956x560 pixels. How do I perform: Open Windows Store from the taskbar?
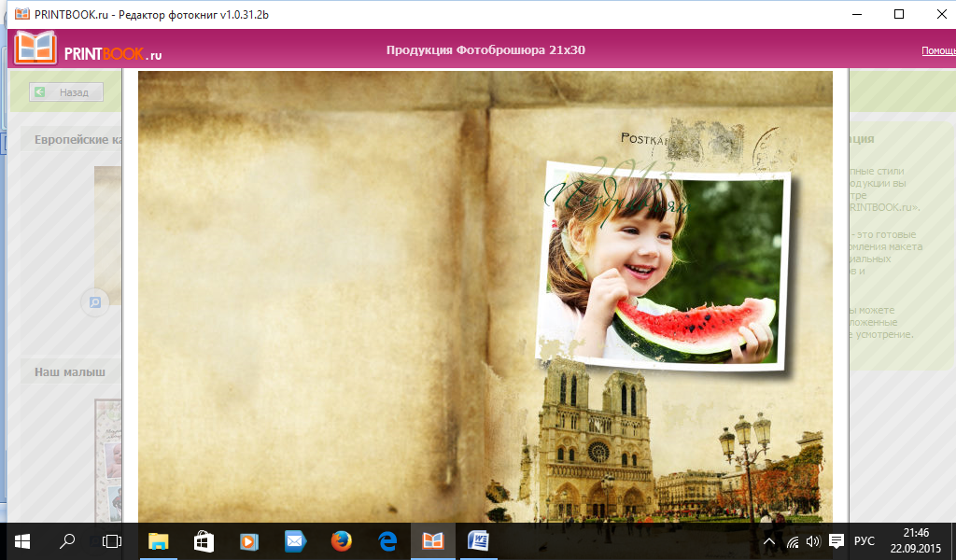[204, 541]
